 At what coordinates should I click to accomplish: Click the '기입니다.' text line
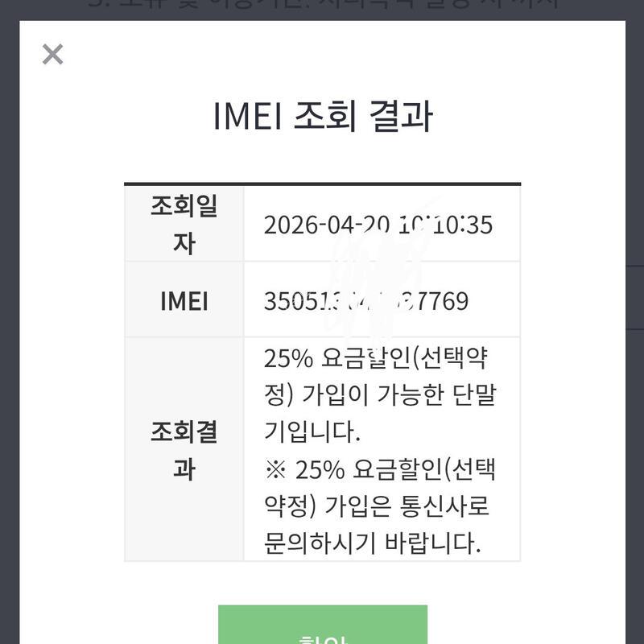[x=312, y=432]
